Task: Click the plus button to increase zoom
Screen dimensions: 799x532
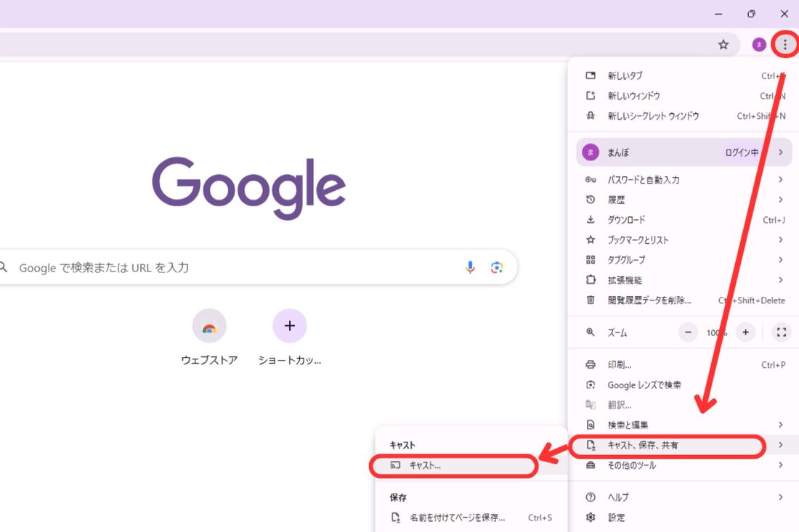Action: click(745, 332)
